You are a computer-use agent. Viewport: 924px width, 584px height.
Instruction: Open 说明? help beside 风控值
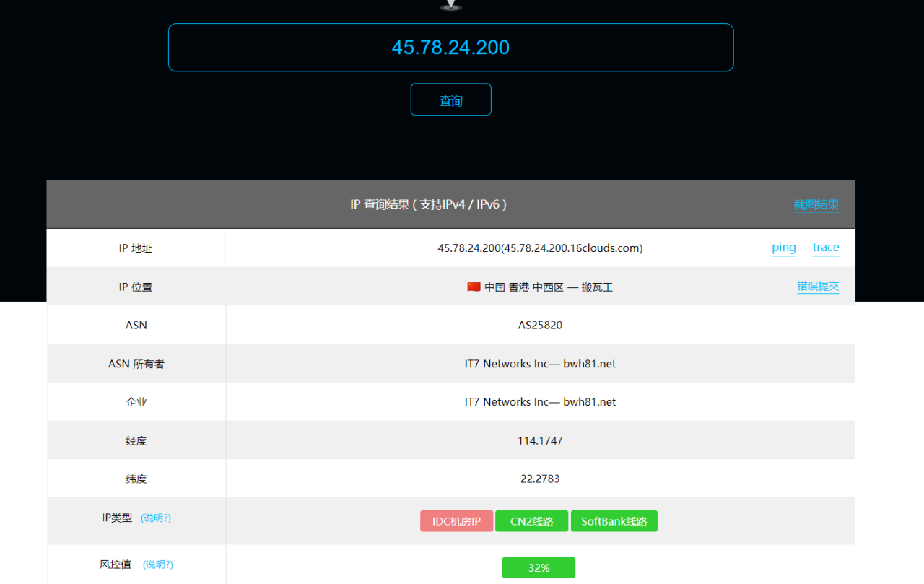(x=158, y=565)
